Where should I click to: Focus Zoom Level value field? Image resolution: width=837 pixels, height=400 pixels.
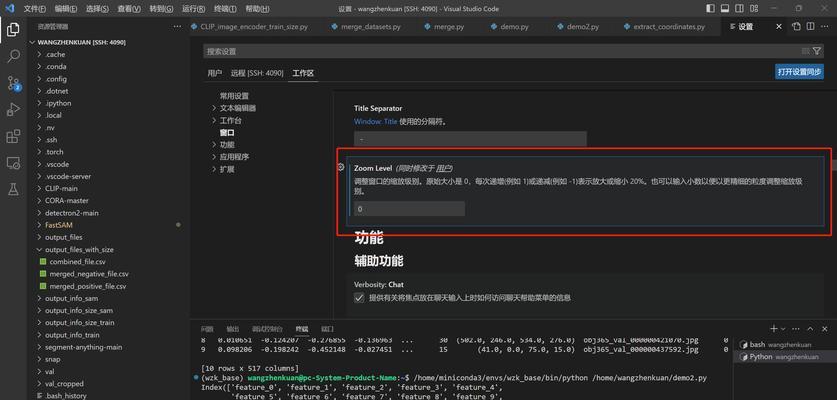[409, 209]
